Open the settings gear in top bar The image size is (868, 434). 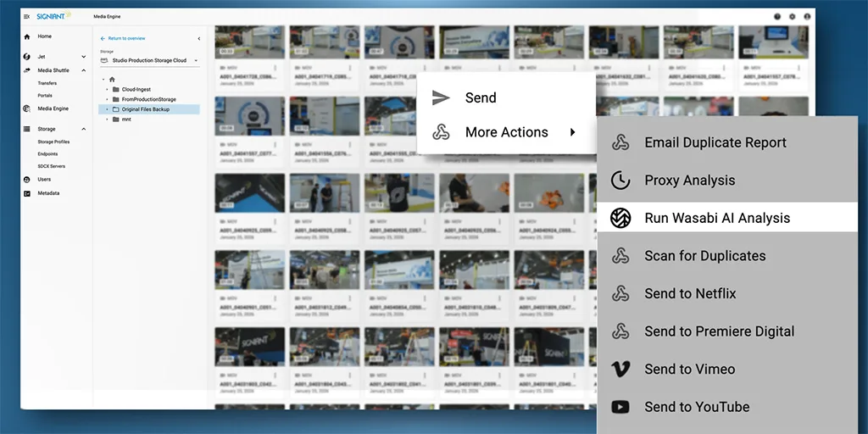click(x=793, y=16)
